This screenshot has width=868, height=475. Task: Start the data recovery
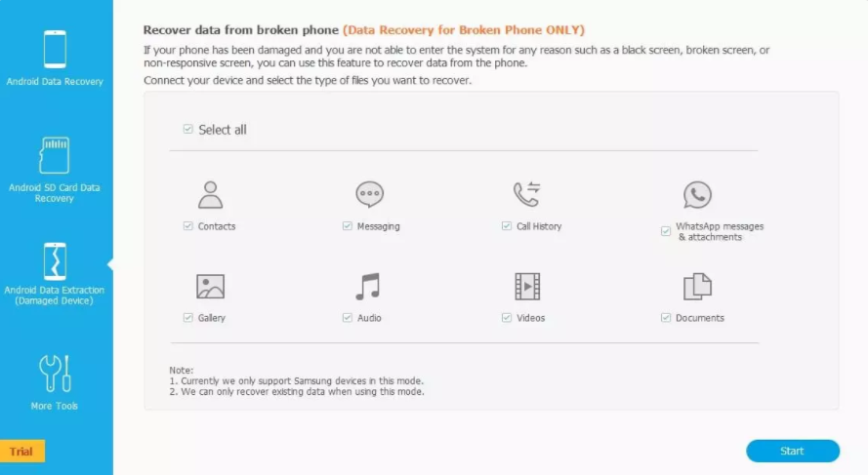tap(793, 451)
